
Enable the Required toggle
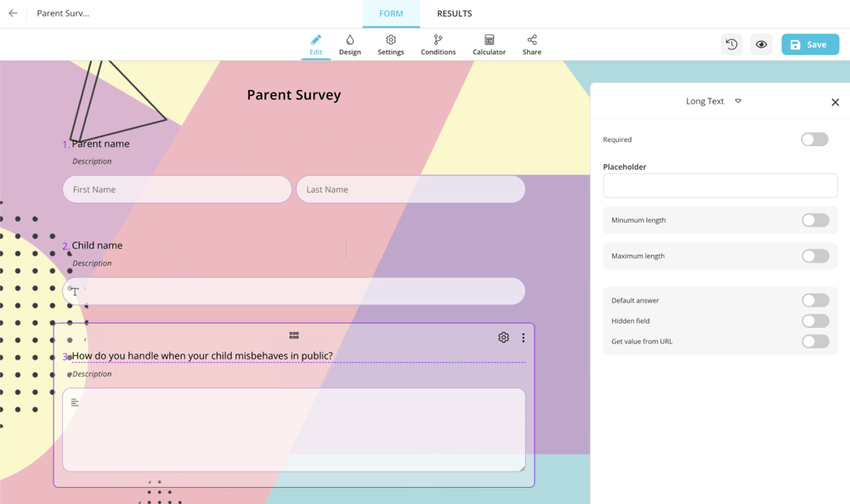pos(814,139)
